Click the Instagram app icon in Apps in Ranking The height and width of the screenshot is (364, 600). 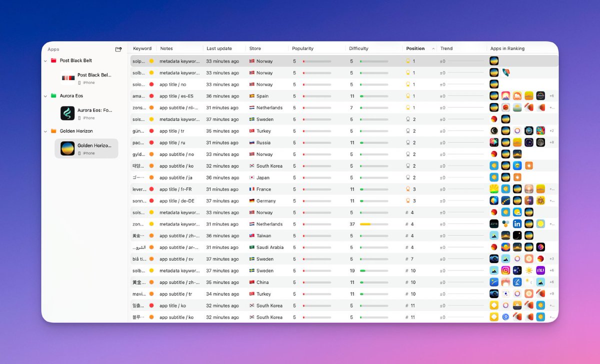(505, 270)
